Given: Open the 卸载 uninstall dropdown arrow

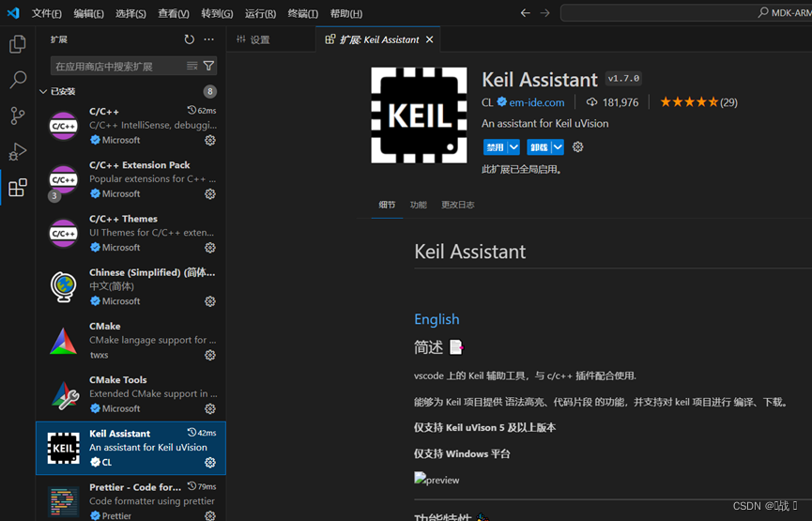Looking at the screenshot, I should [558, 147].
